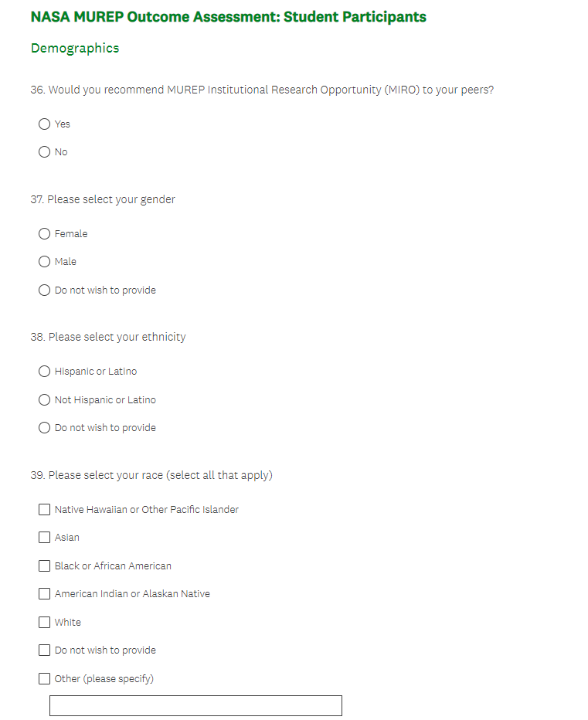Viewport: 588px width, 720px height.
Task: Check American Indian or Alaskan Native
Action: tap(45, 594)
